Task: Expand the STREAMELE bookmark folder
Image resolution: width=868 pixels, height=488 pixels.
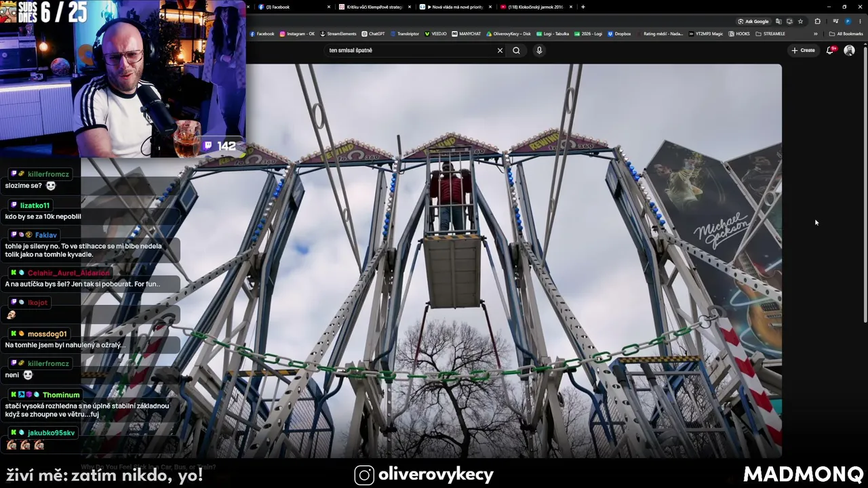Action: point(770,33)
